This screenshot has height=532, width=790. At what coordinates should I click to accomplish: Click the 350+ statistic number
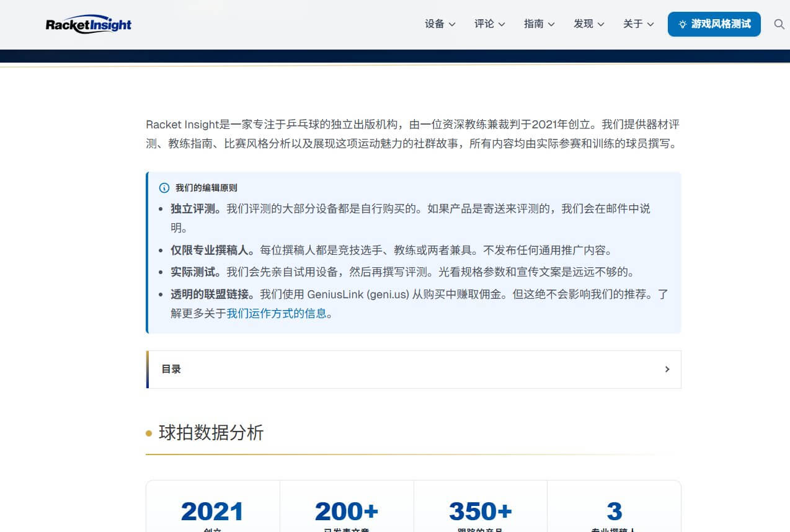tap(481, 512)
